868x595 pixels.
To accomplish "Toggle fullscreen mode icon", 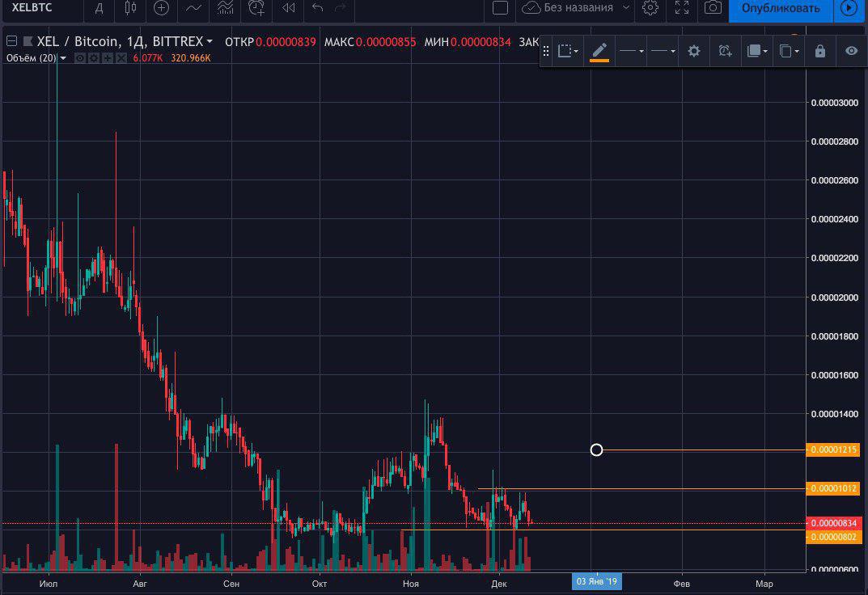I will [681, 8].
